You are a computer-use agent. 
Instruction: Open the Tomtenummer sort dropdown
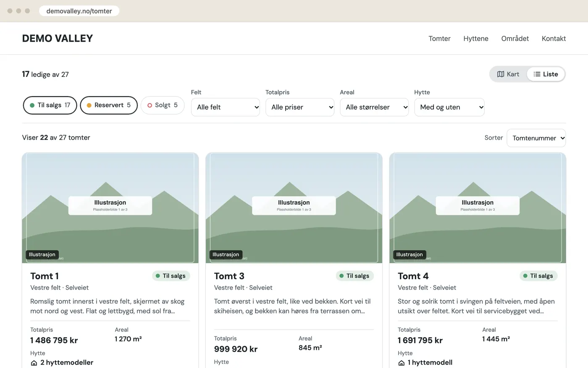point(536,138)
